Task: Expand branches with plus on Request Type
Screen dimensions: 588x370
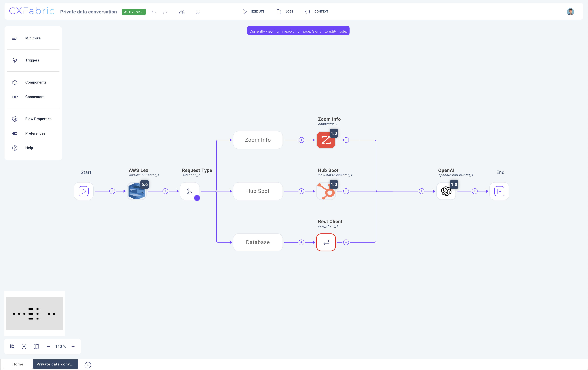Action: [197, 198]
